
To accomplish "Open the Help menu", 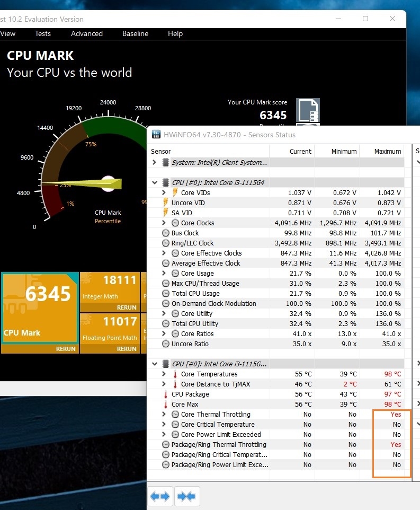I will 175,33.
